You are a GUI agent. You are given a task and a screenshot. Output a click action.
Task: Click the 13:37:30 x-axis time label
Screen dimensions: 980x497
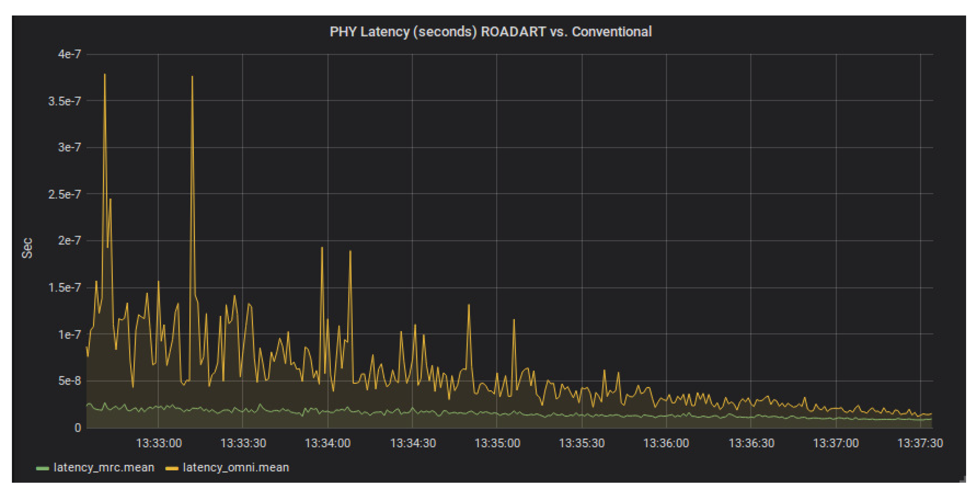click(x=920, y=443)
